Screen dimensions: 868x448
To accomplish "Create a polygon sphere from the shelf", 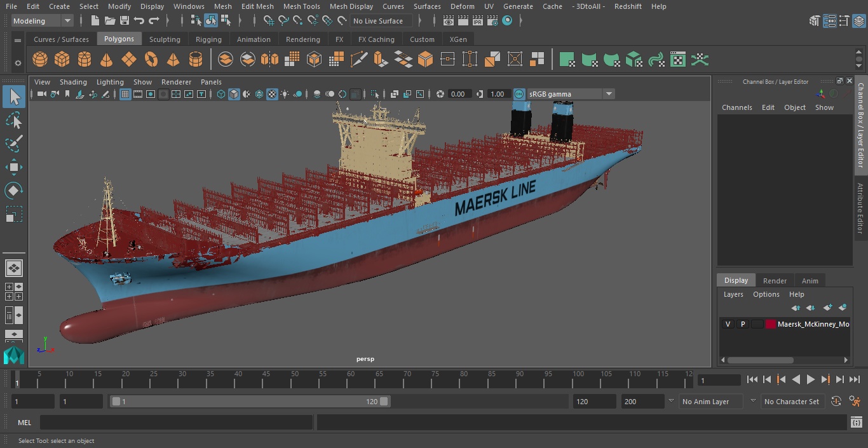I will [x=40, y=60].
